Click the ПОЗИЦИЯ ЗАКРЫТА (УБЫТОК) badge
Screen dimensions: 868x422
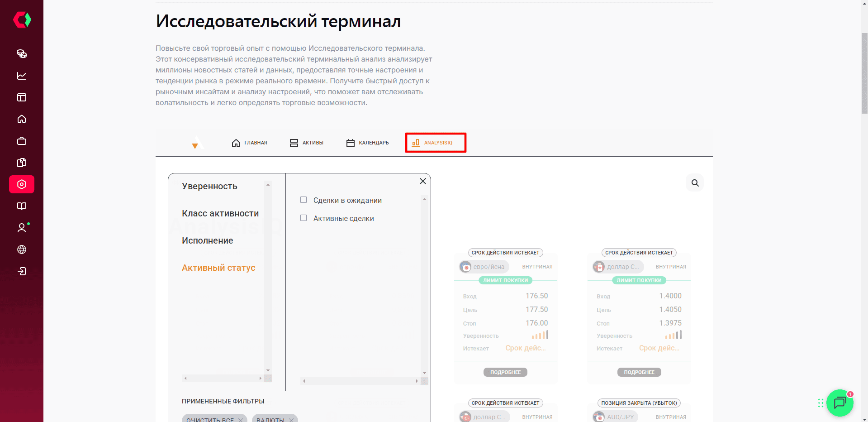(x=639, y=403)
